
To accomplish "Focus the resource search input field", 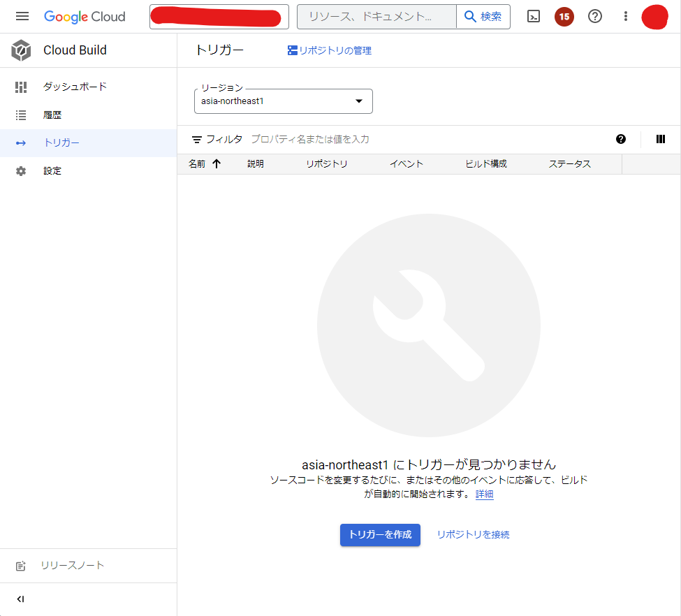I will pos(376,17).
